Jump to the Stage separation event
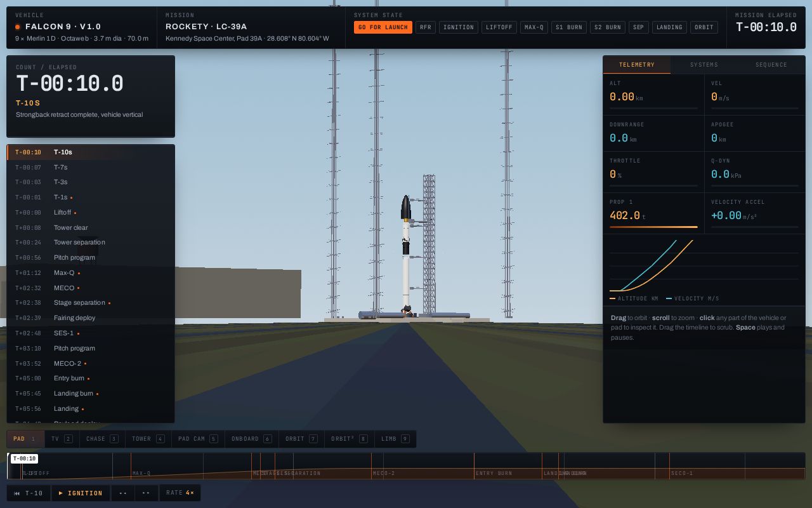 click(91, 303)
